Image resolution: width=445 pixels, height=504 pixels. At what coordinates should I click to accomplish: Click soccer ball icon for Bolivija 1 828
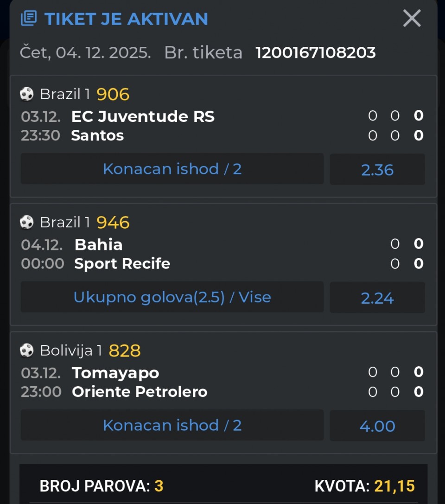27,351
